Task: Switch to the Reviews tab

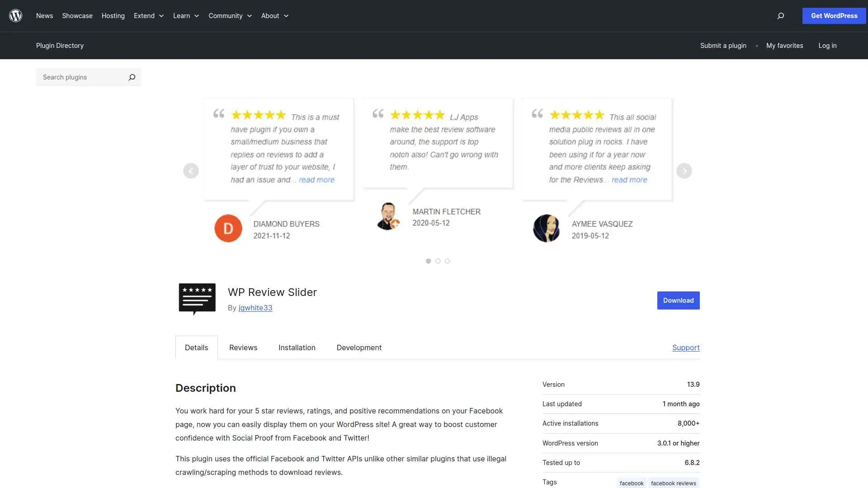Action: tap(243, 347)
